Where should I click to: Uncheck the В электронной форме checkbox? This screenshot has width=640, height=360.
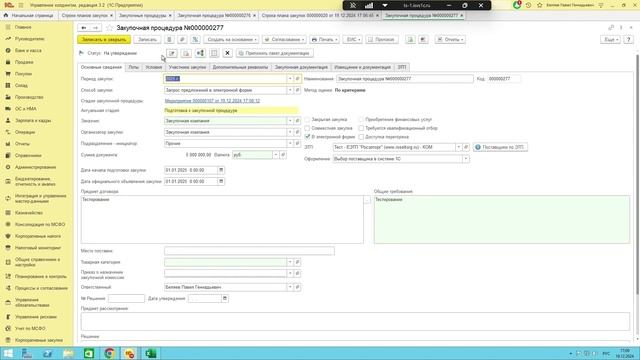pos(307,137)
